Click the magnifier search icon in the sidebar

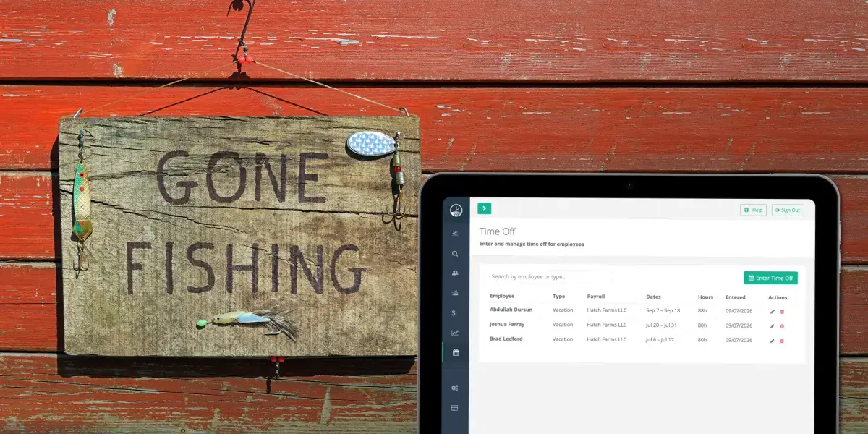coord(455,254)
